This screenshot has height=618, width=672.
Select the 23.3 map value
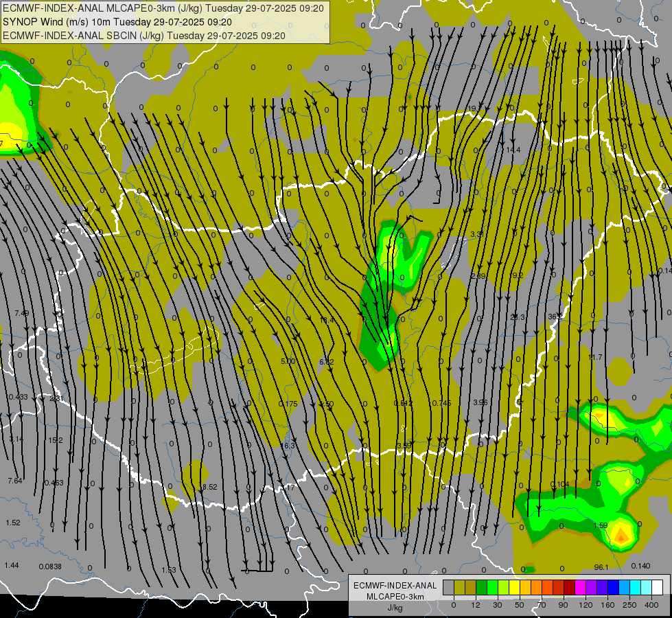(518, 317)
